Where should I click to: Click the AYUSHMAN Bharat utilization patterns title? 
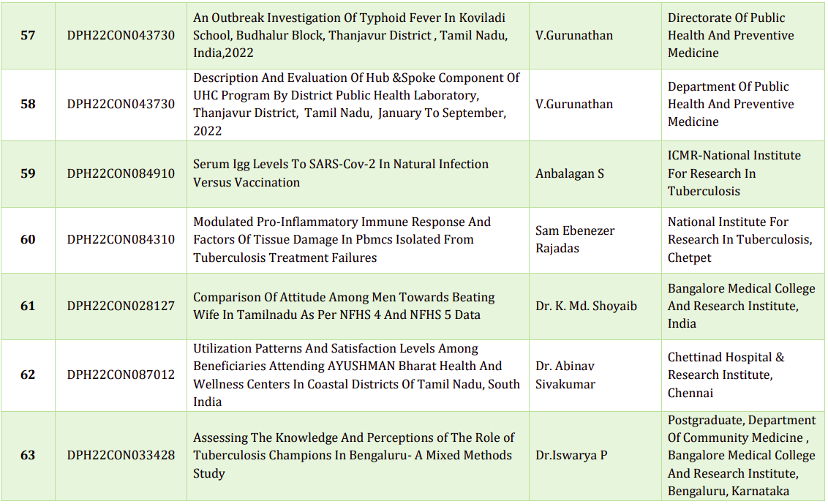[356, 375]
